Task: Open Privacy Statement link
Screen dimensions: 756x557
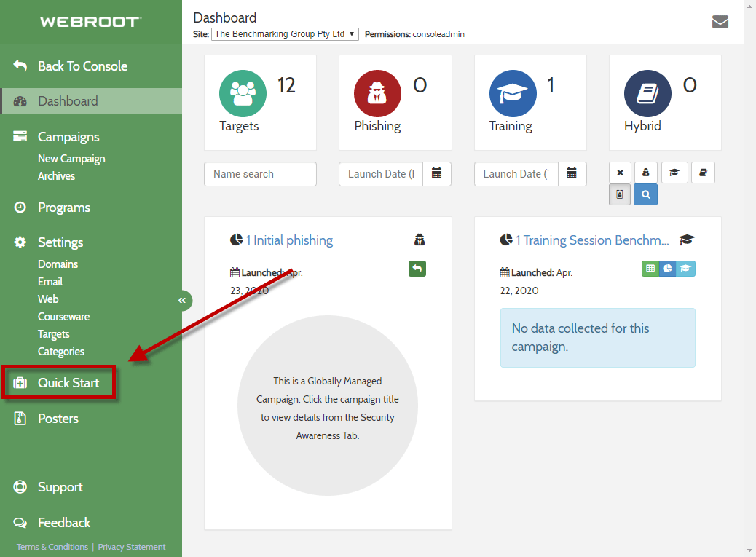Action: click(x=132, y=547)
